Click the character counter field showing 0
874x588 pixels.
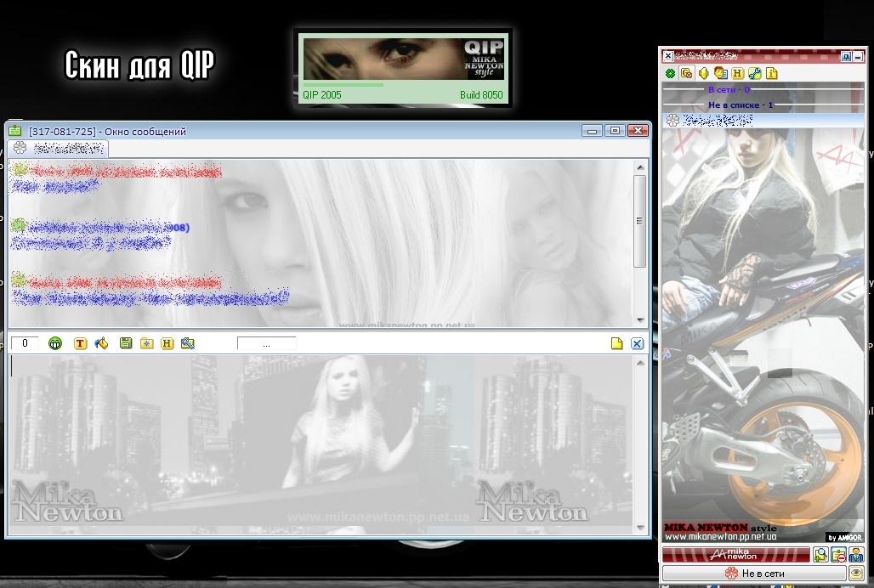[25, 343]
